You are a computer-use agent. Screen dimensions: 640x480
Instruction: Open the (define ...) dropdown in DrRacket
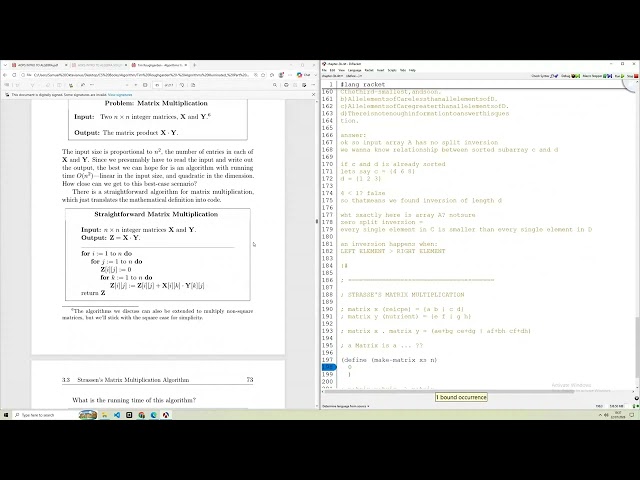[353, 76]
